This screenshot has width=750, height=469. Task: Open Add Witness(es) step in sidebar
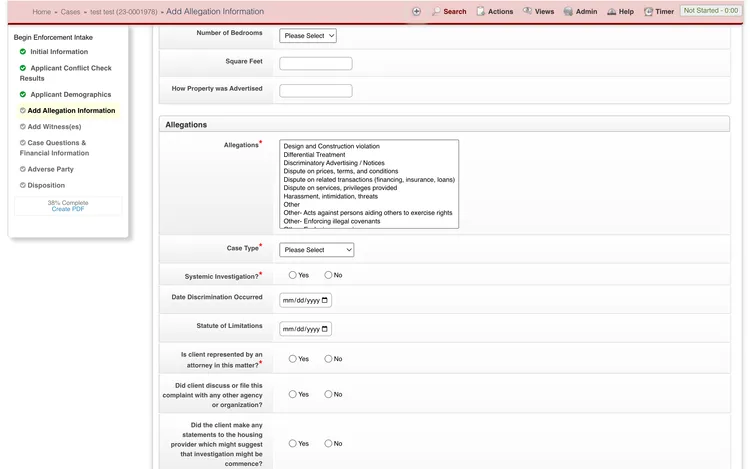coord(55,127)
